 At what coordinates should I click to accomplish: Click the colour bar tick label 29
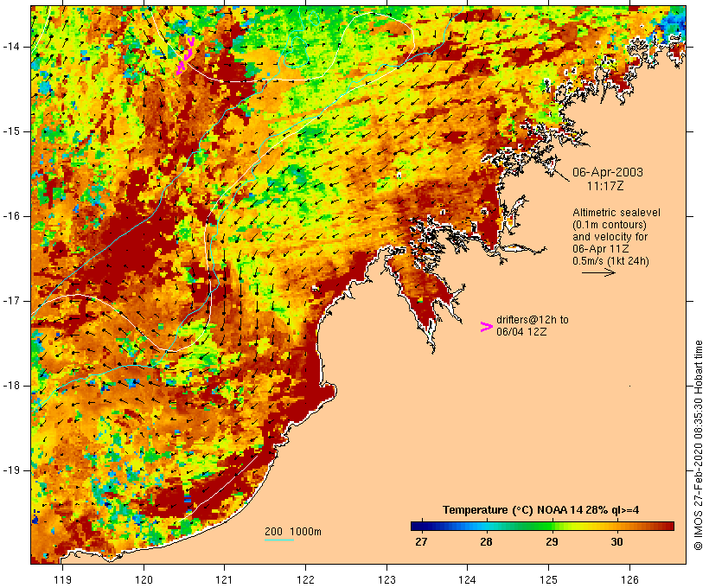point(552,541)
